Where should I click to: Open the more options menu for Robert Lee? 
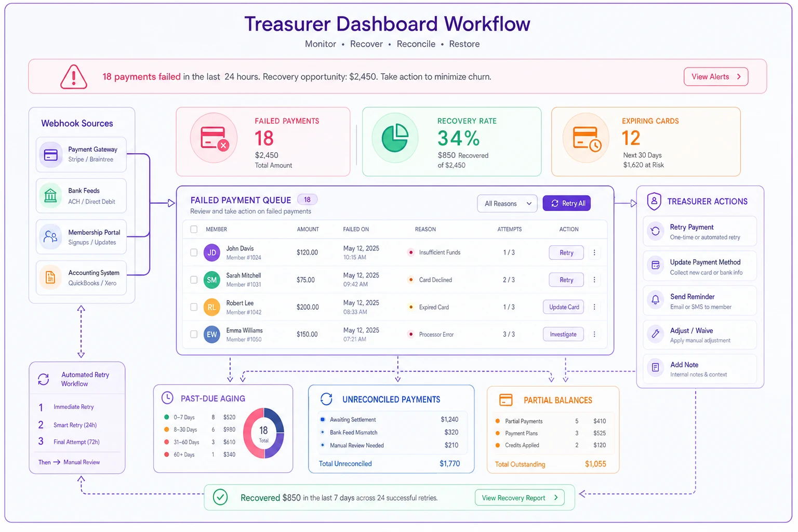point(594,307)
